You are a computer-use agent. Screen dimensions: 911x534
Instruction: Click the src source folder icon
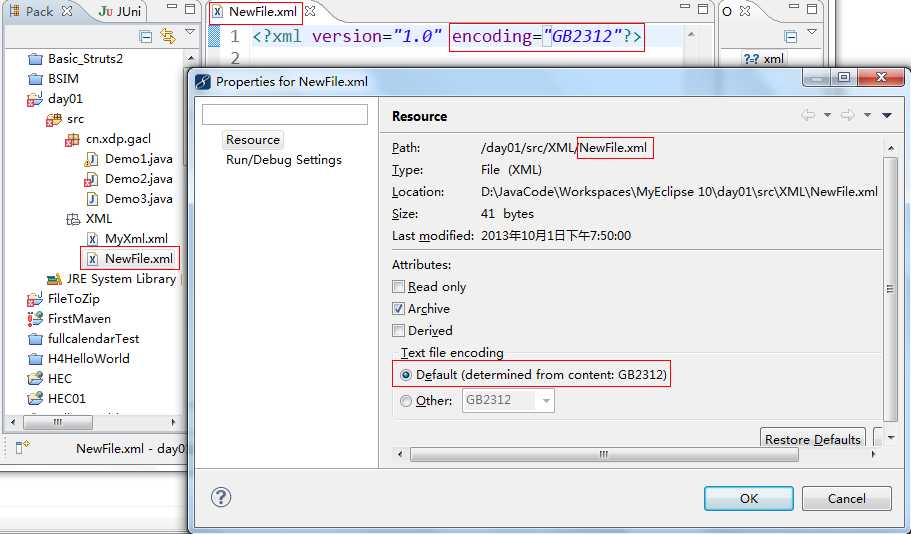point(53,120)
